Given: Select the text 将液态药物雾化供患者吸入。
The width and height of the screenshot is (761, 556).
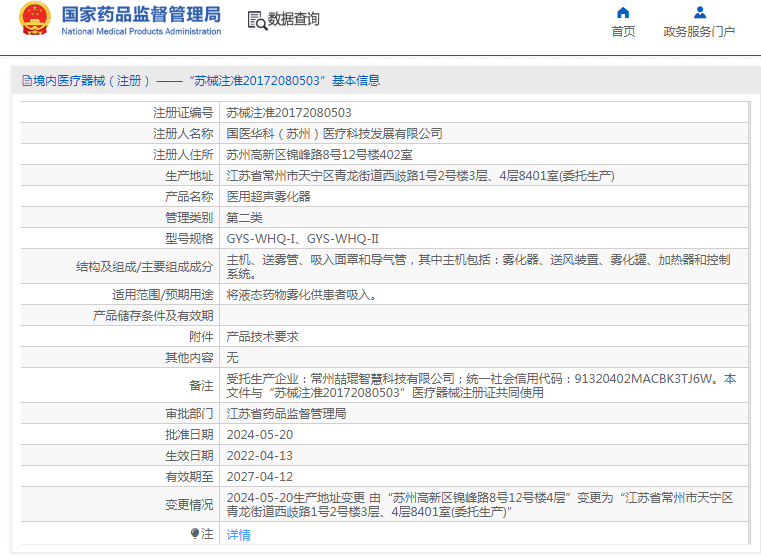Looking at the screenshot, I should pyautogui.click(x=301, y=294).
